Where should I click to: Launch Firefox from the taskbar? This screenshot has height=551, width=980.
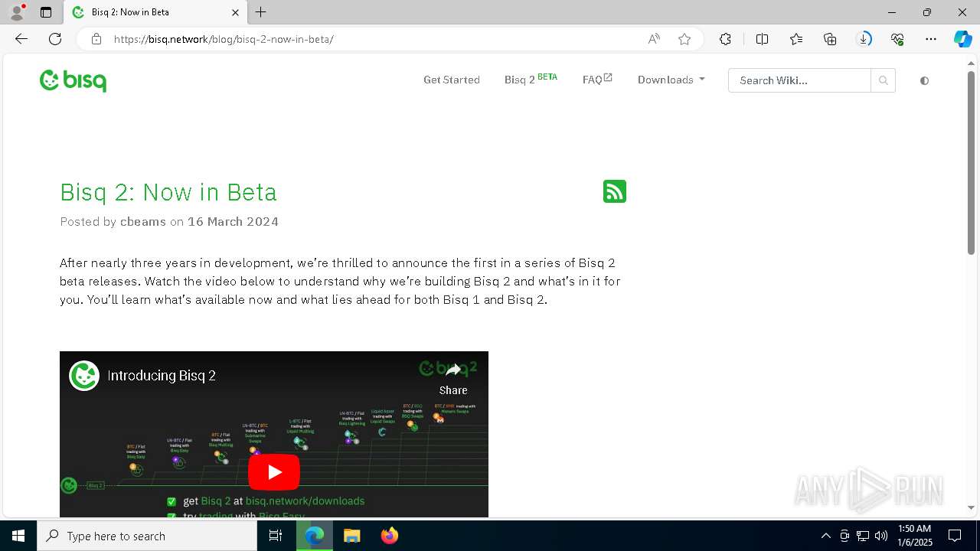pyautogui.click(x=390, y=536)
